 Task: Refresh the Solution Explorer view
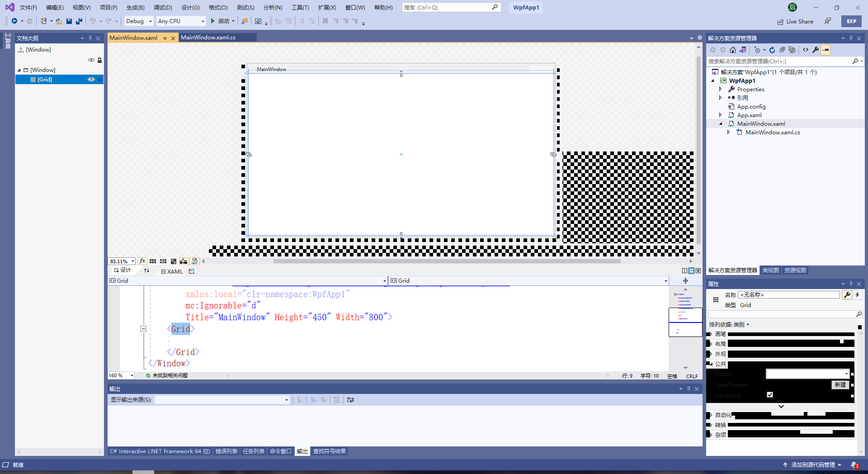(x=772, y=50)
